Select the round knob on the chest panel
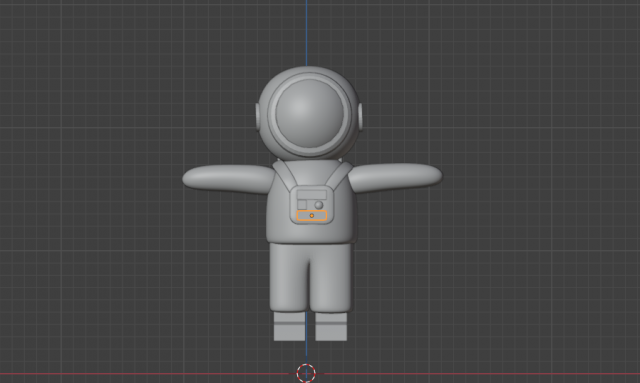Image resolution: width=640 pixels, height=383 pixels. pyautogui.click(x=319, y=205)
